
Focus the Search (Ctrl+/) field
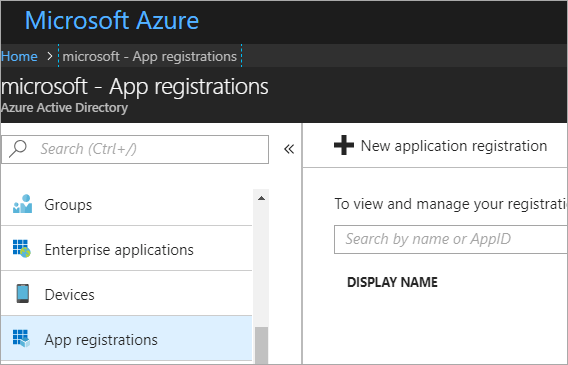pyautogui.click(x=135, y=149)
